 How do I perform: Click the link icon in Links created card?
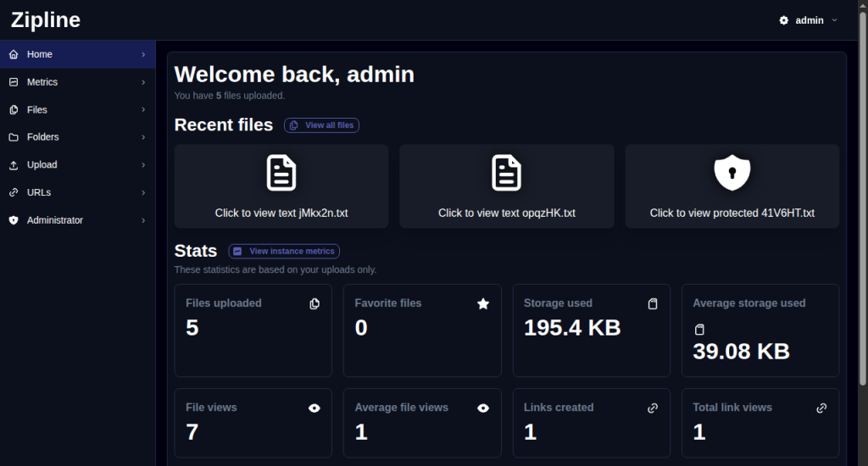coord(653,408)
